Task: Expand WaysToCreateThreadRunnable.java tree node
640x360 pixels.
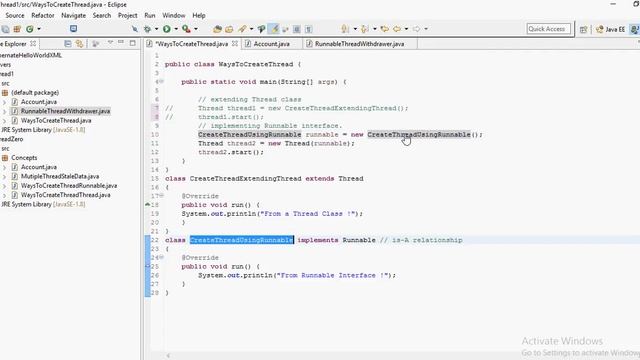Action: [x=4, y=186]
